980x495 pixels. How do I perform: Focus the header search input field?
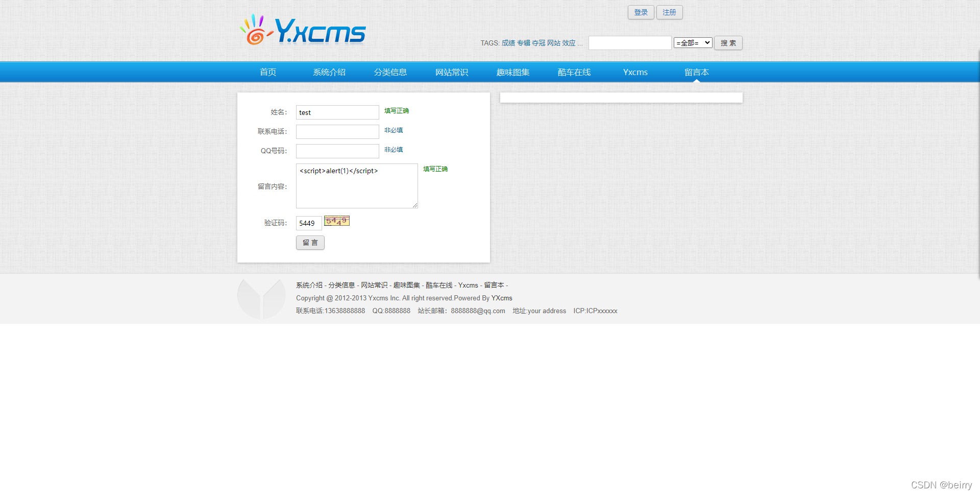630,43
